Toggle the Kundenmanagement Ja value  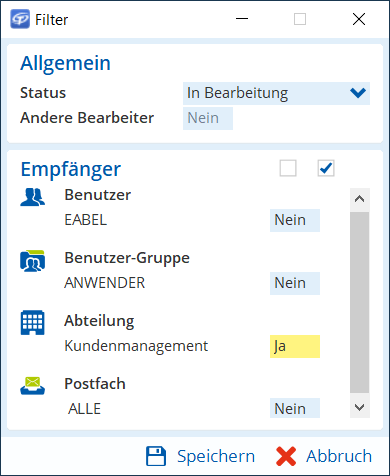[x=295, y=346]
